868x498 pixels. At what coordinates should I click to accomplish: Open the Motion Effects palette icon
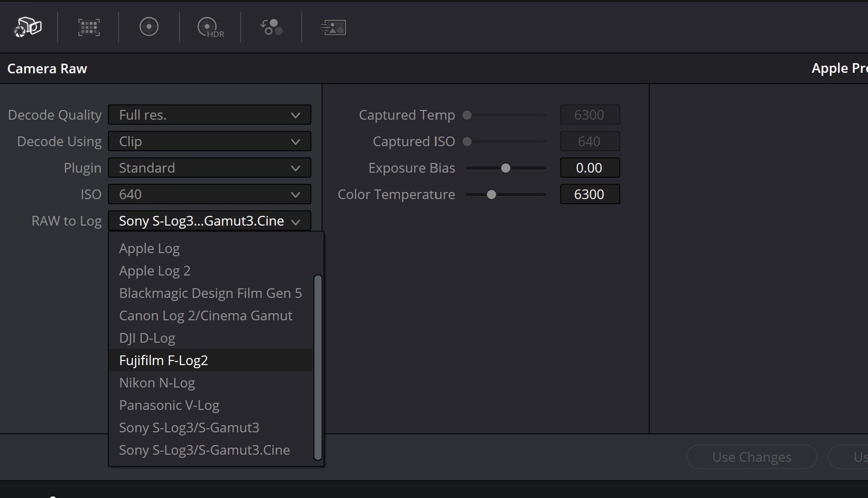333,27
